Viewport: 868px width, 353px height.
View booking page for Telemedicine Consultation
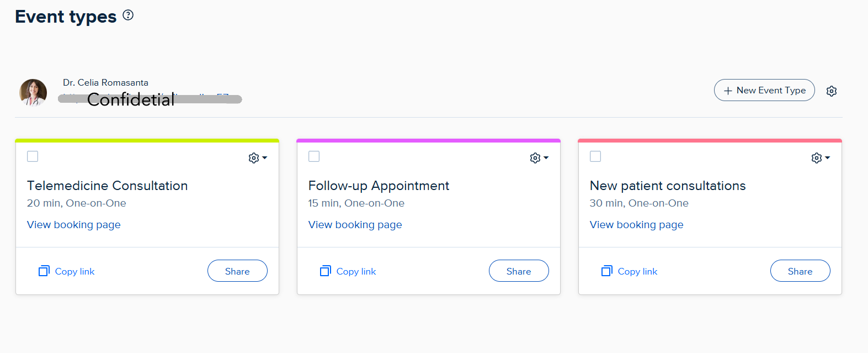74,225
